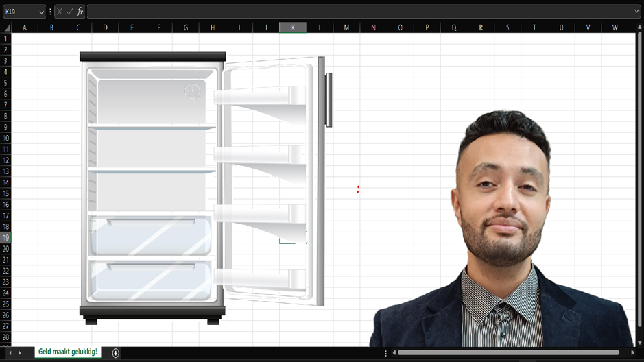Click the Cancel X icon in formula bar
The width and height of the screenshot is (644, 362).
[60, 12]
